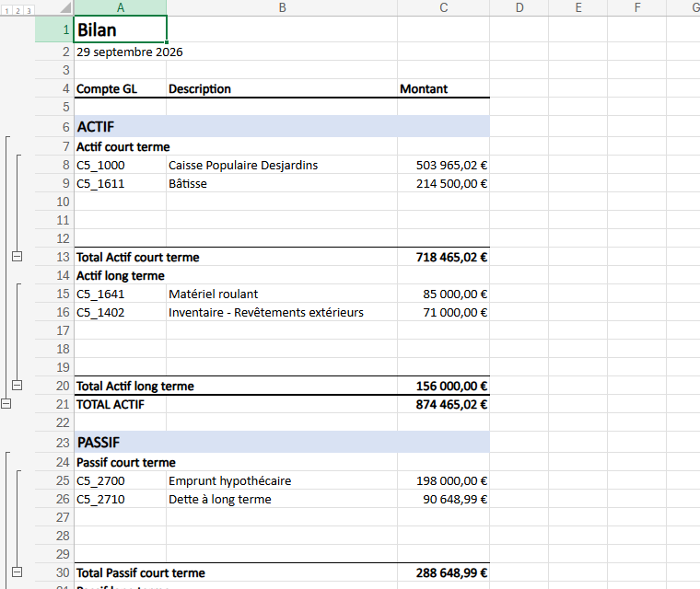Click the Montant header cell
This screenshot has width=700, height=589.
443,88
